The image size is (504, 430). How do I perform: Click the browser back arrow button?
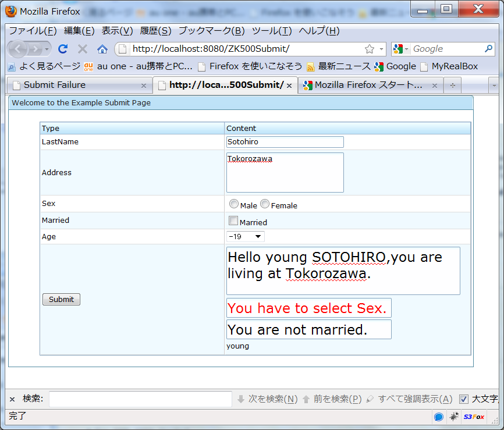click(x=17, y=49)
